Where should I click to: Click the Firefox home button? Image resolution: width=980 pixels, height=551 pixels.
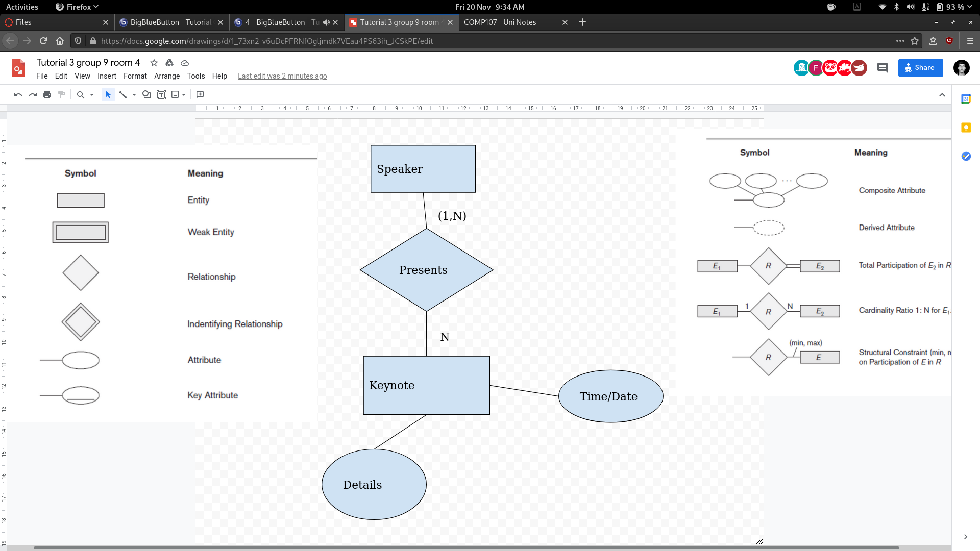click(x=60, y=41)
